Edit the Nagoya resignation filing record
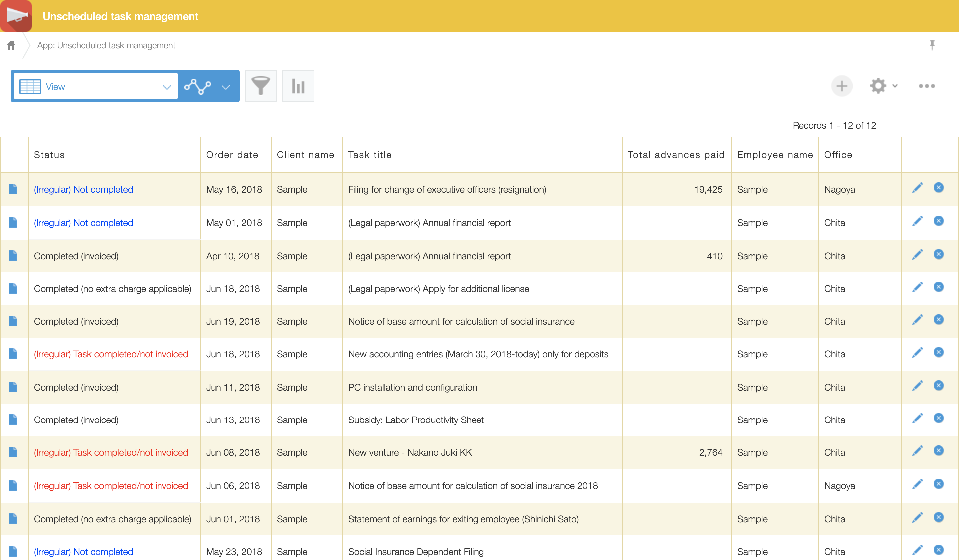The image size is (959, 560). (x=917, y=188)
